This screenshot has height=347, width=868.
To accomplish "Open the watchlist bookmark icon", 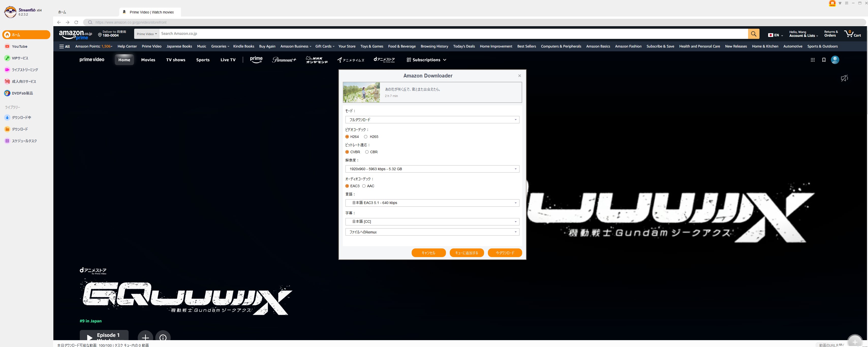I will 824,60.
